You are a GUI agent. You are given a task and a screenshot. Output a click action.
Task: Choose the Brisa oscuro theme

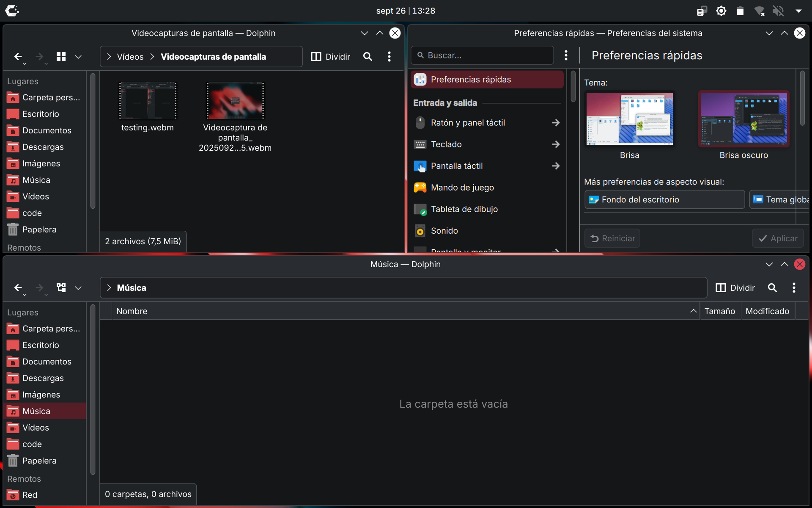coord(743,119)
